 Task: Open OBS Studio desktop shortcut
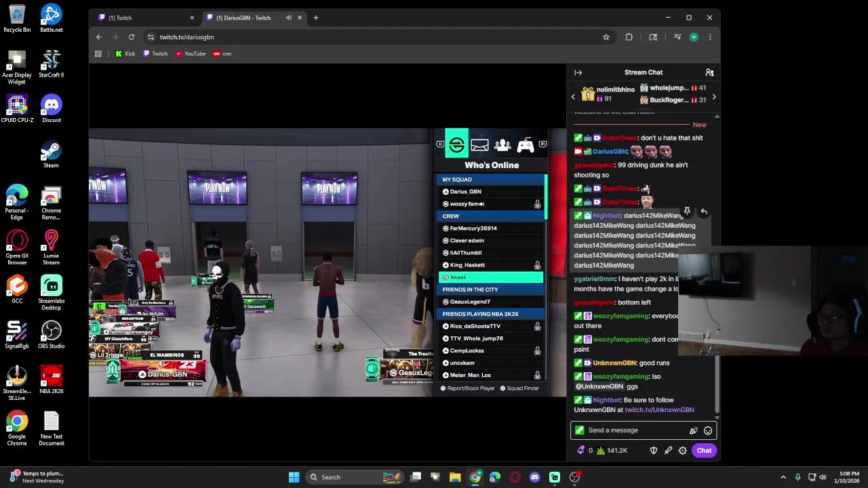click(x=51, y=335)
